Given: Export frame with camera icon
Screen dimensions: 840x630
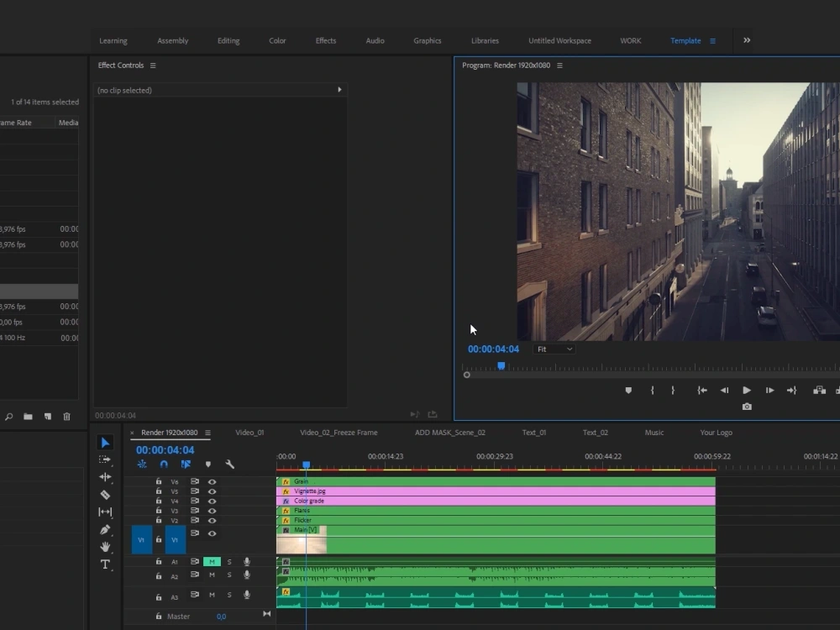Looking at the screenshot, I should (747, 407).
